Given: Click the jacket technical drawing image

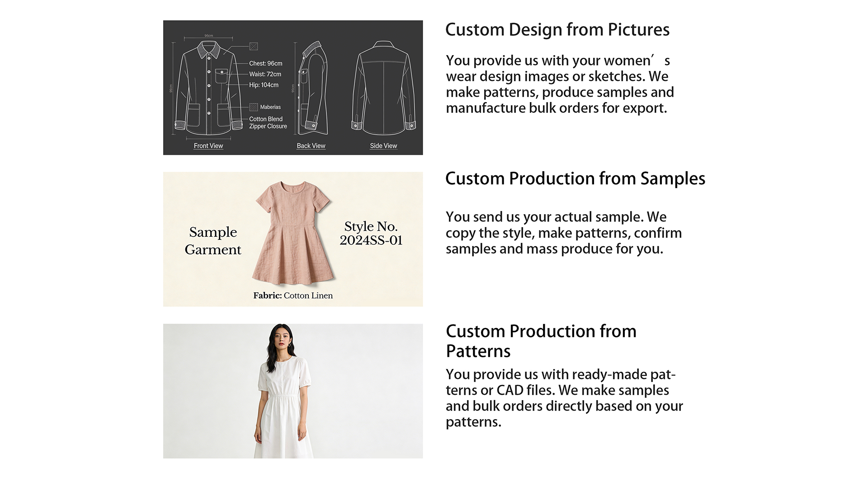Looking at the screenshot, I should [293, 88].
